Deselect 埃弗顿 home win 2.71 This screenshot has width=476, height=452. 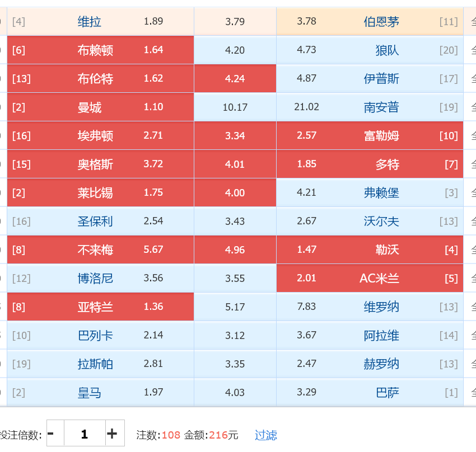pyautogui.click(x=100, y=135)
